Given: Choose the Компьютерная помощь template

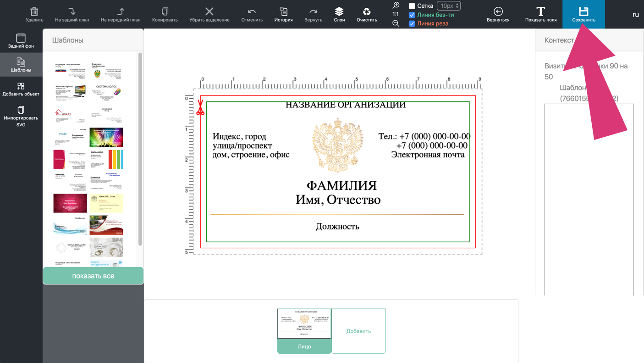Looking at the screenshot, I should coord(70,93).
